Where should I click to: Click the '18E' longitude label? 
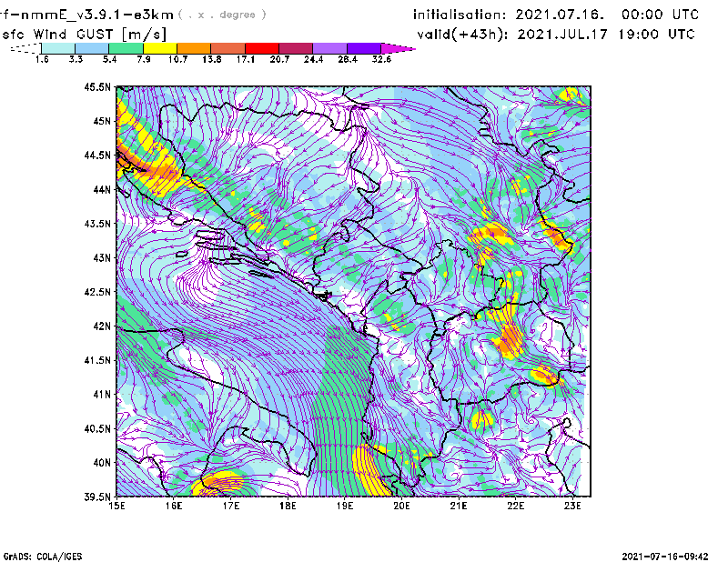(288, 506)
